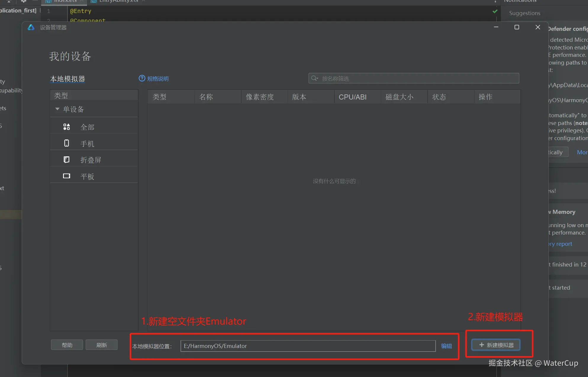The width and height of the screenshot is (588, 377).
Task: Click the 规格说明 help question-mark icon
Action: tap(142, 78)
